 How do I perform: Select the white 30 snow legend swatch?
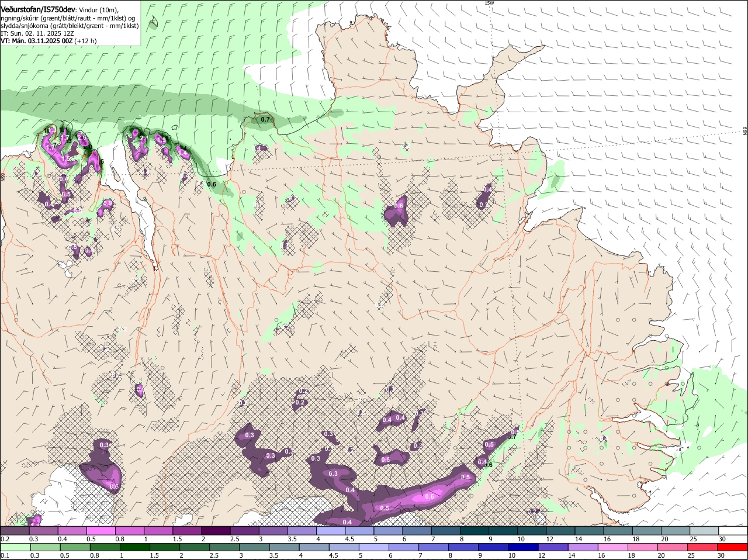732,531
